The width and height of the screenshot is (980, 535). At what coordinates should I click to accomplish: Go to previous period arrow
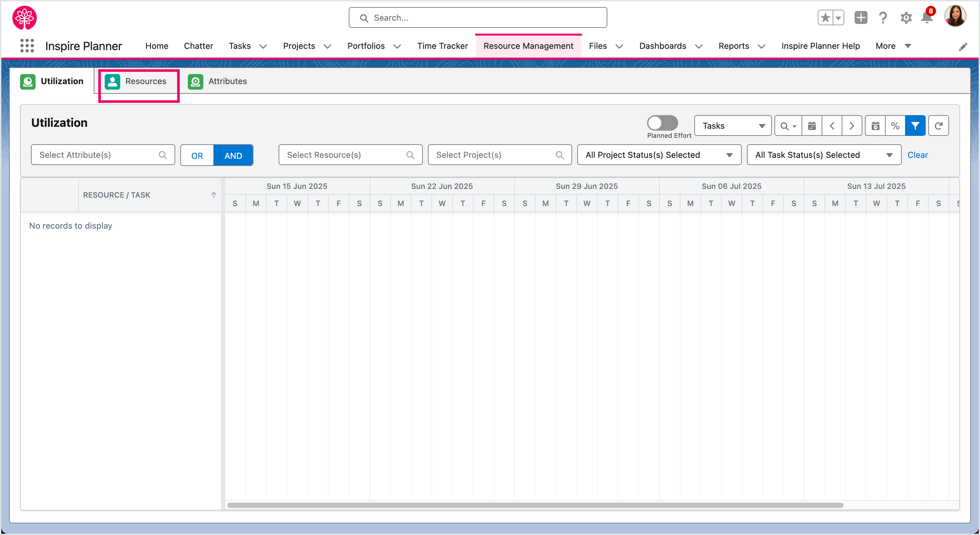click(x=832, y=126)
